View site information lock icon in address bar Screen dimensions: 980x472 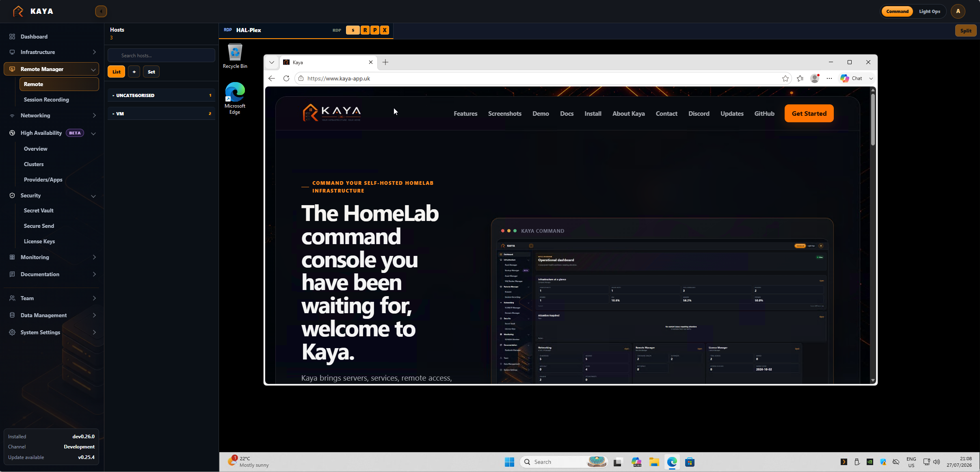(301, 78)
